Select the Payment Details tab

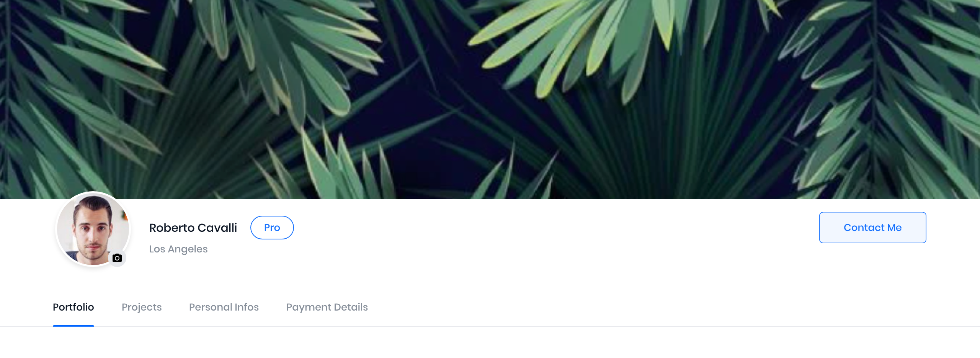[x=327, y=307]
